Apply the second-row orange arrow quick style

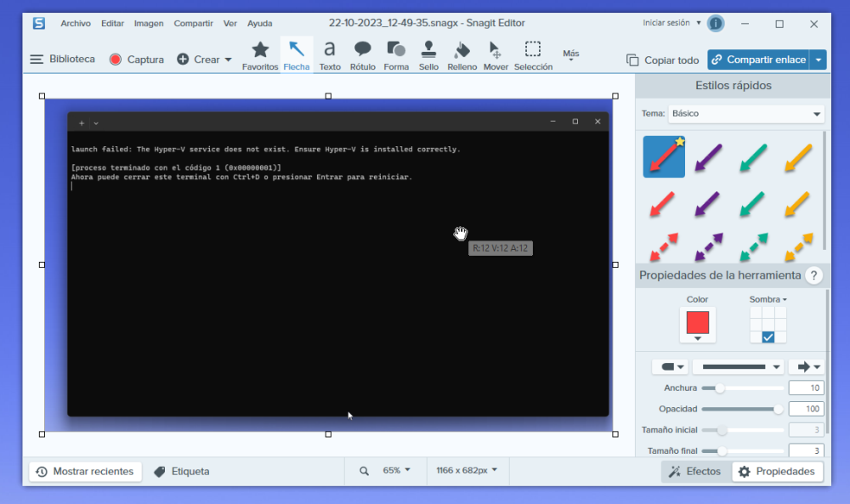tap(797, 204)
